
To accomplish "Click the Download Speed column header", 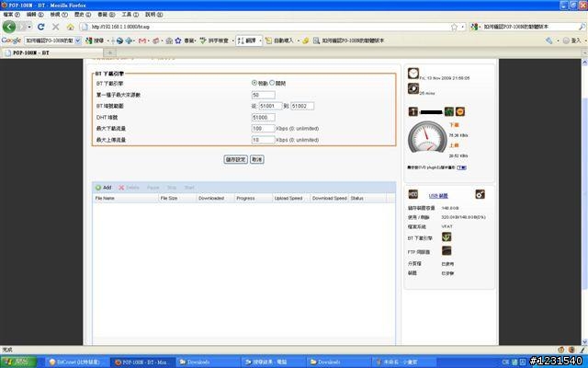I will coord(329,199).
